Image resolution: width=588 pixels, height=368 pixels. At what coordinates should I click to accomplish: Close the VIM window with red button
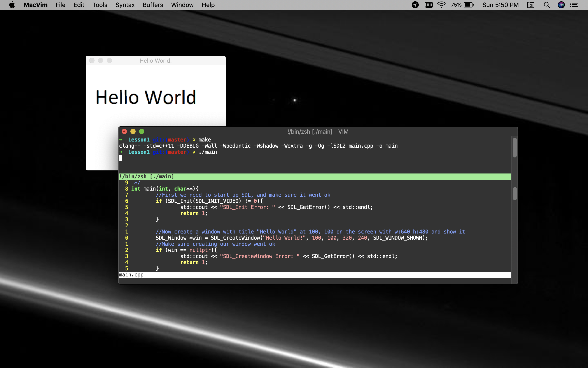pyautogui.click(x=124, y=131)
